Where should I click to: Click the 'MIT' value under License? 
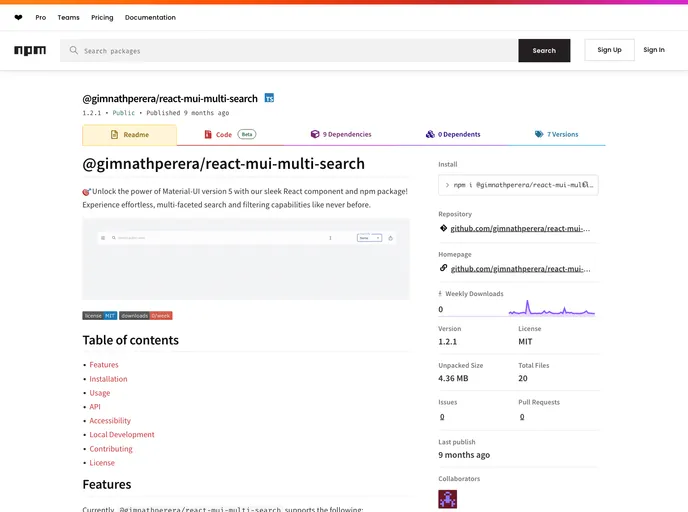click(525, 341)
